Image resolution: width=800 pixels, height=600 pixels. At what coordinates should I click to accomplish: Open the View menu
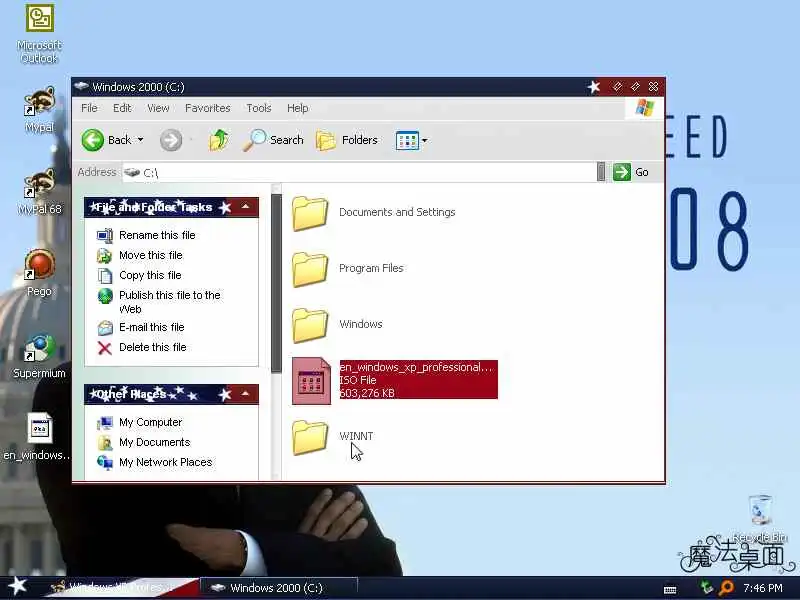click(x=158, y=108)
